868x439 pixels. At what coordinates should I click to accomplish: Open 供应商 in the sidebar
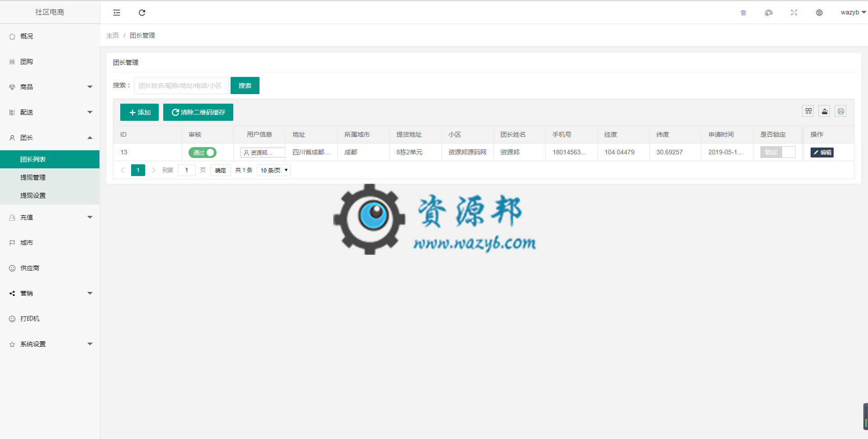click(x=50, y=268)
